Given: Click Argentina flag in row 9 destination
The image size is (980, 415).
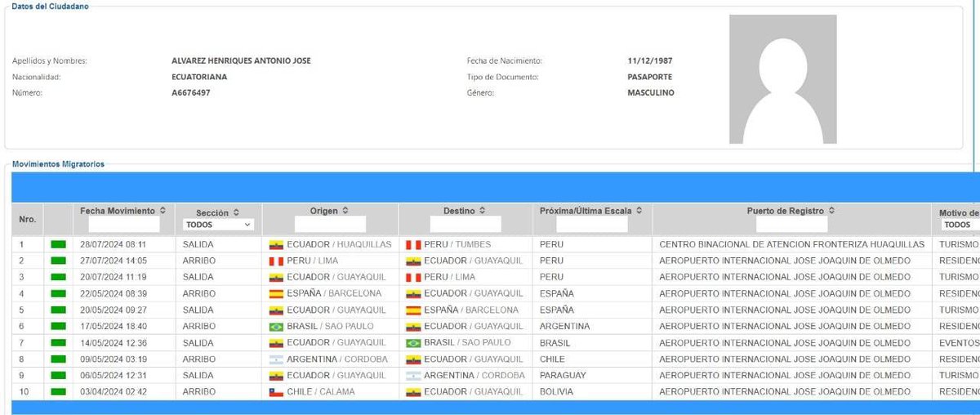Looking at the screenshot, I should pos(412,375).
